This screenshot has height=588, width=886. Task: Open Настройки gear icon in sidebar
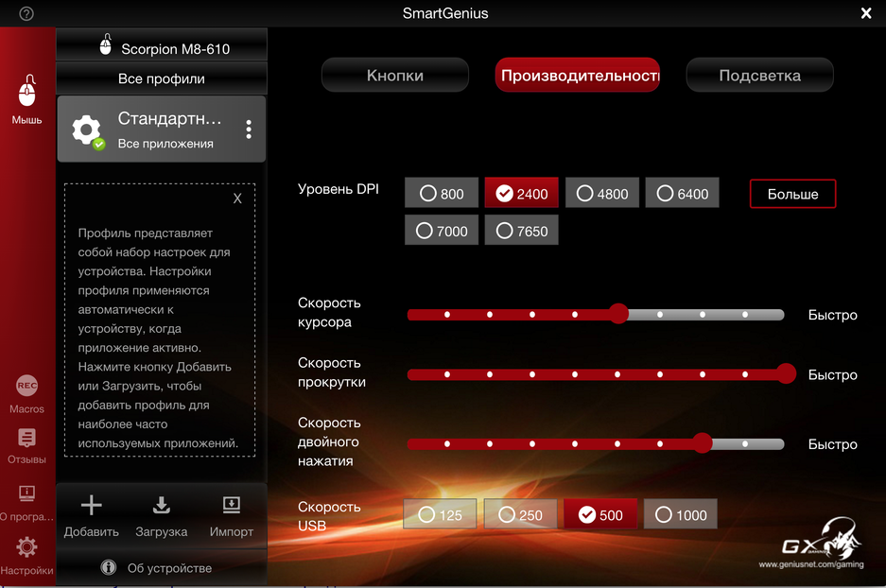click(26, 546)
